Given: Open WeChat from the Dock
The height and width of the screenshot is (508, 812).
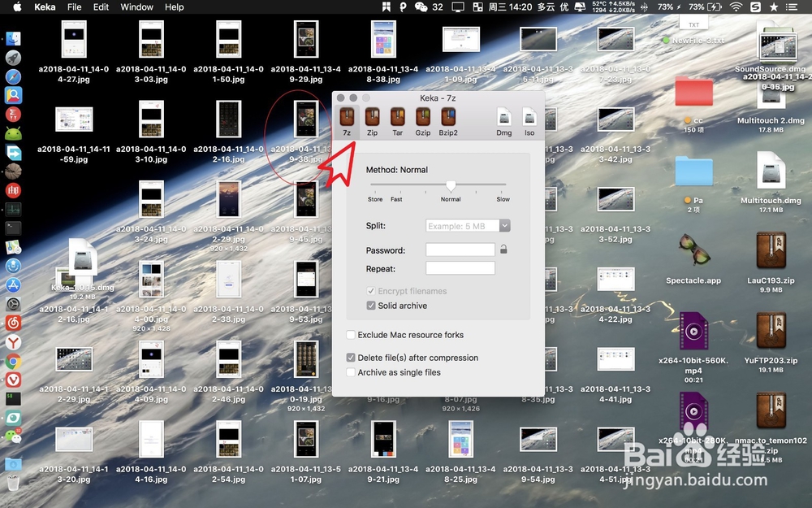Looking at the screenshot, I should tap(13, 436).
